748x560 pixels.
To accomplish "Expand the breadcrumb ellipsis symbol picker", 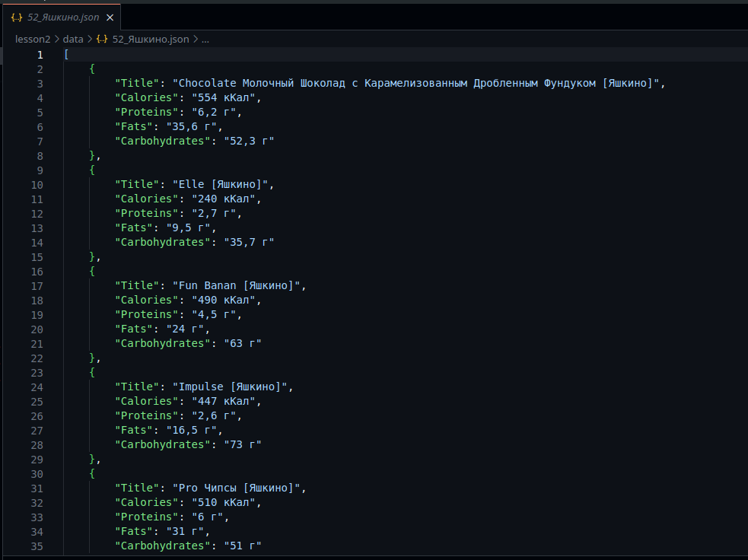I will tap(205, 39).
